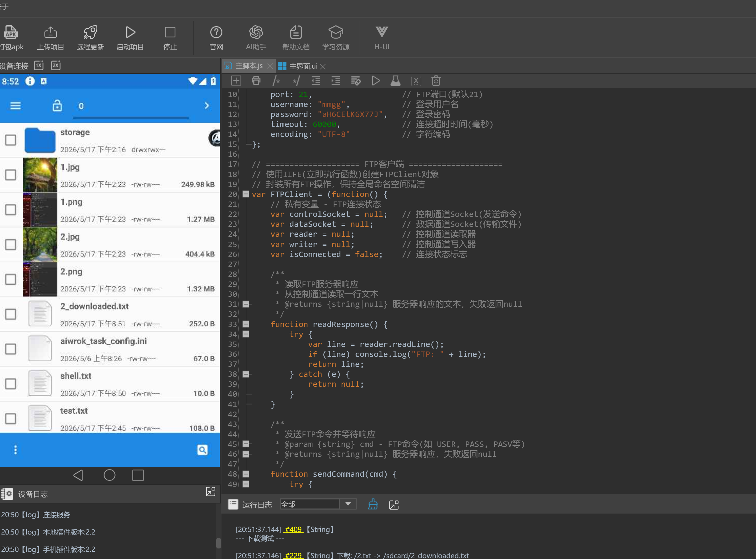Collapse readResponse function at line 33
Screen dimensions: 756x559
click(x=246, y=324)
